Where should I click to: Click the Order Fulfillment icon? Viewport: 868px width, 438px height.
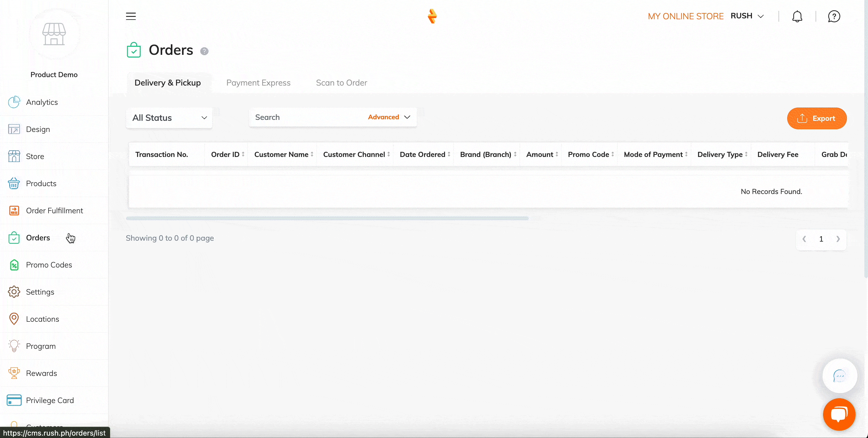coord(14,211)
